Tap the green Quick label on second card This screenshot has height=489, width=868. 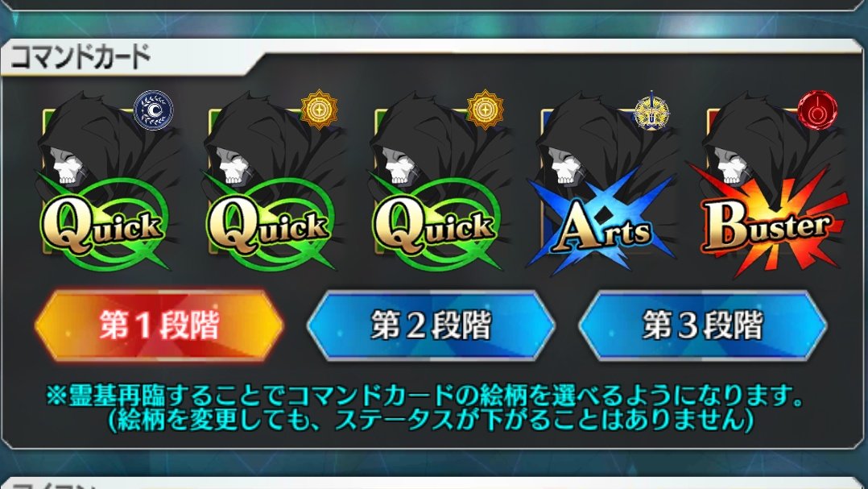[x=268, y=227]
